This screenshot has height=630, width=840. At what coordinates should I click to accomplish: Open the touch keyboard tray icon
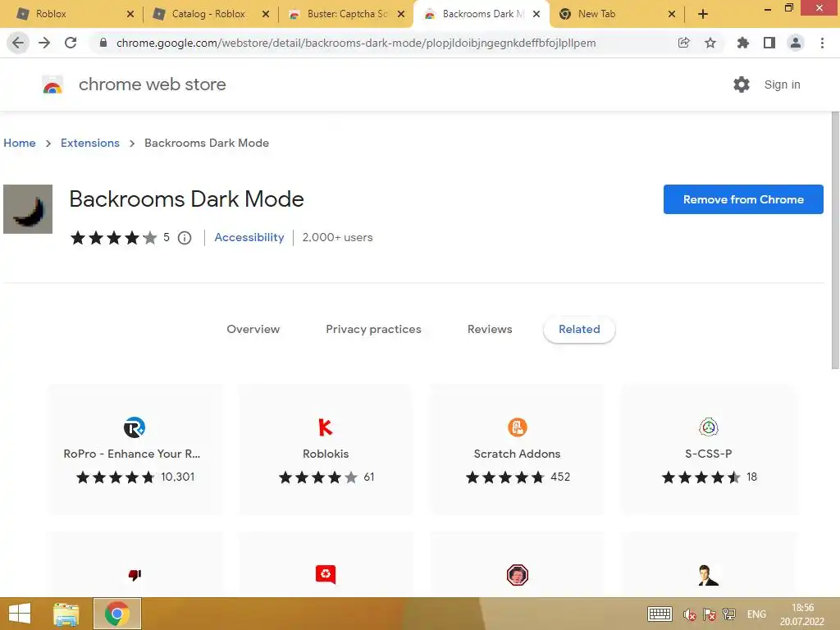click(660, 614)
